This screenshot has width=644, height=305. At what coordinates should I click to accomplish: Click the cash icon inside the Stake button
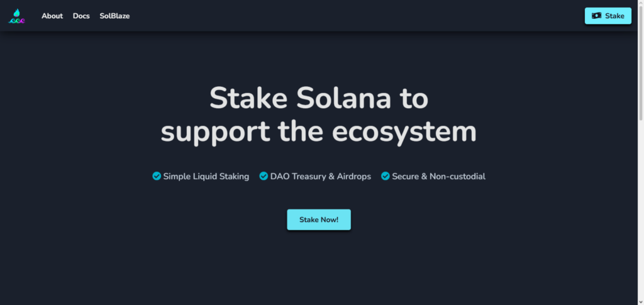[596, 16]
